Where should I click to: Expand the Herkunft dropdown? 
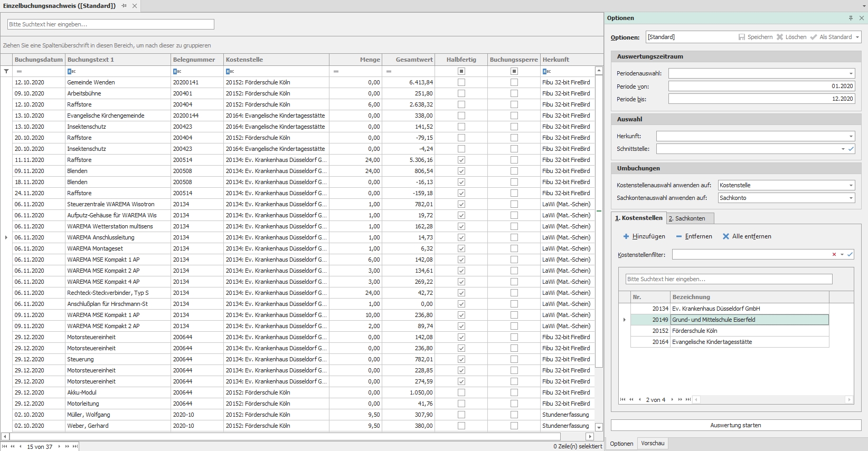coord(851,136)
